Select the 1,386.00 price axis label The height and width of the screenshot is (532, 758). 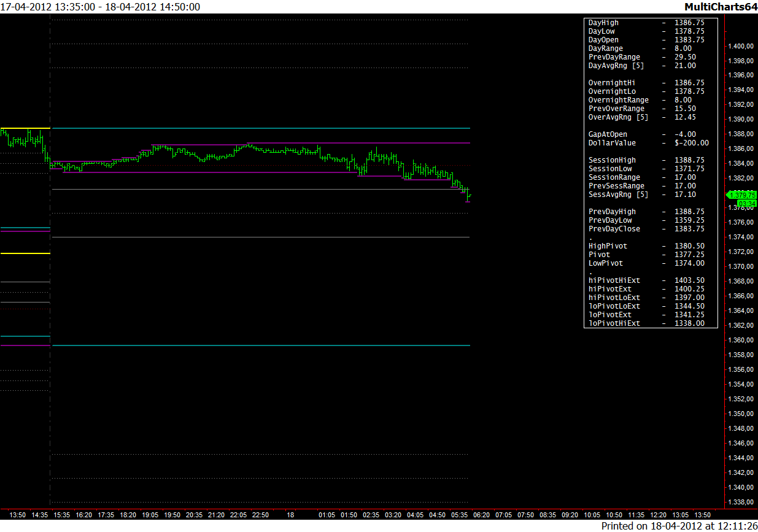coord(741,149)
